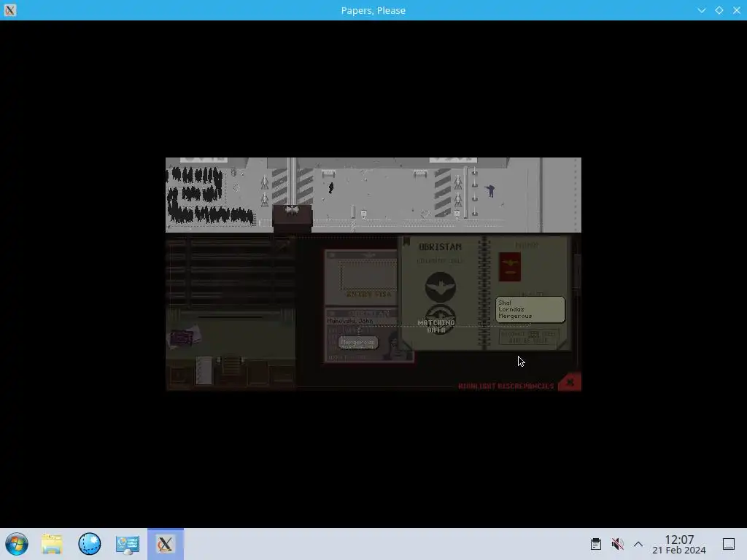Unmute audio via the volume tray icon
Viewport: 747px width, 560px height.
(617, 544)
